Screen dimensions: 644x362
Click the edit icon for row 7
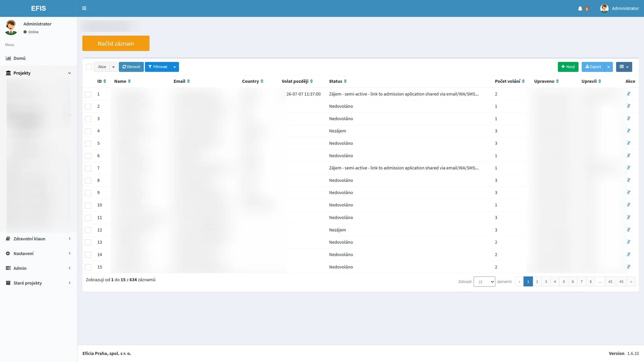(629, 168)
